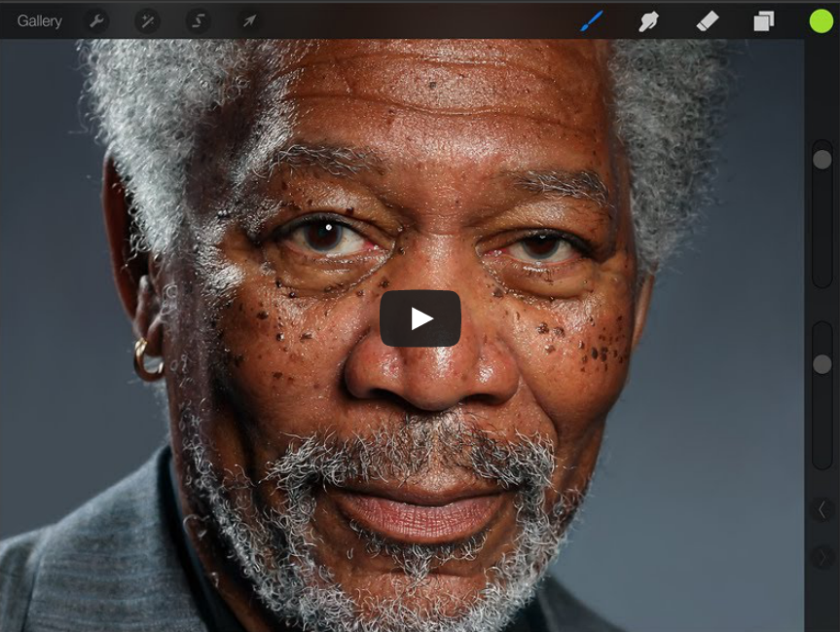Select the Eraser tool

pos(707,20)
